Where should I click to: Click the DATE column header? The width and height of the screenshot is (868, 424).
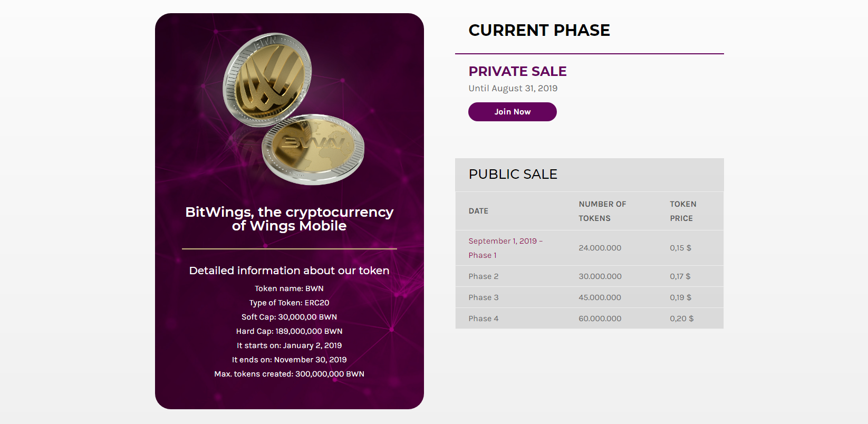tap(478, 211)
